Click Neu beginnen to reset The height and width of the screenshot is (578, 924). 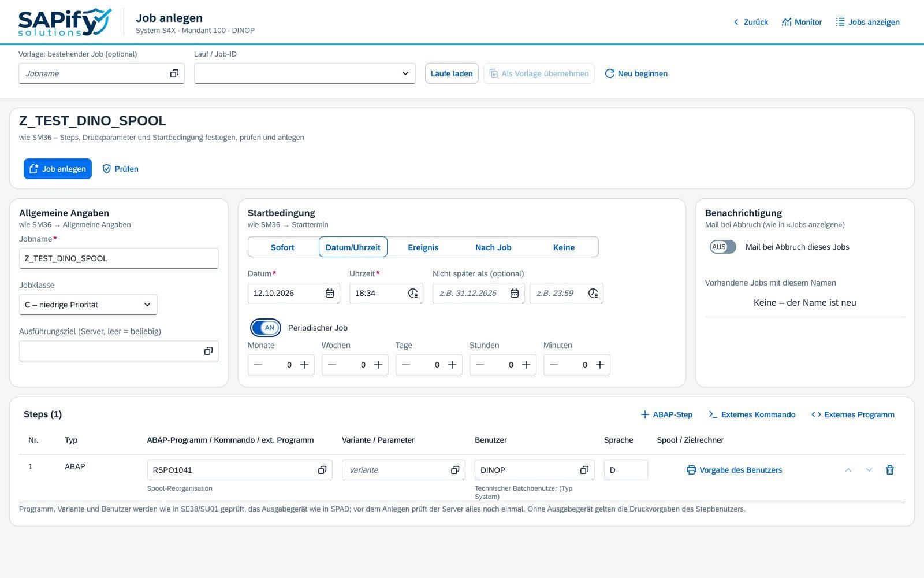point(636,73)
